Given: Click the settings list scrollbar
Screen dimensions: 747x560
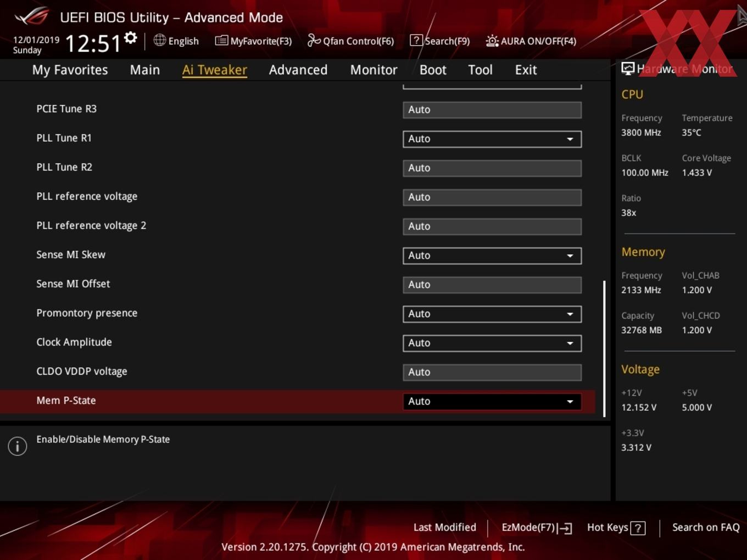Looking at the screenshot, I should 604,349.
